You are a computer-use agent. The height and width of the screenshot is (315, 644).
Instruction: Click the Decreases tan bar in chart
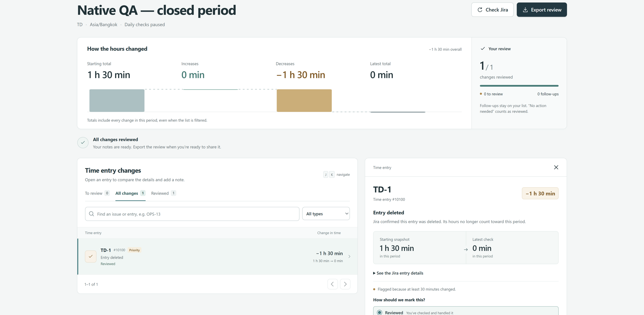(304, 100)
